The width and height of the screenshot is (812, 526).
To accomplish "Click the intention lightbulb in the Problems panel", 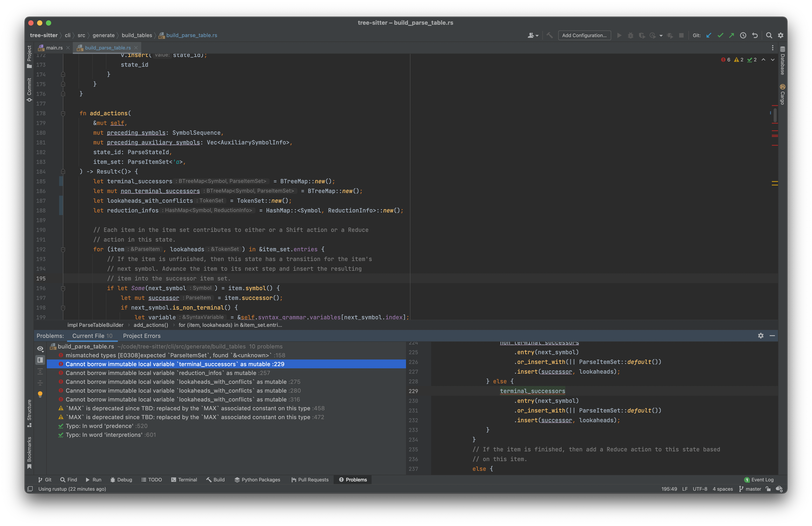I will [40, 394].
